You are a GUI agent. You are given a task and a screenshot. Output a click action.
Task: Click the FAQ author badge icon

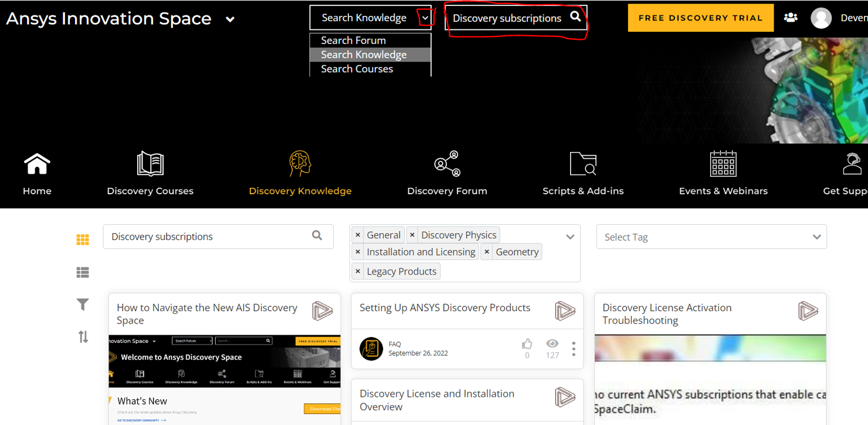371,349
